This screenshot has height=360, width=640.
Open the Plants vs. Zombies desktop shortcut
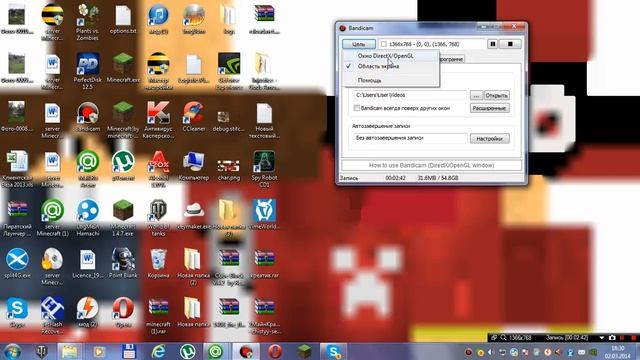(87, 22)
